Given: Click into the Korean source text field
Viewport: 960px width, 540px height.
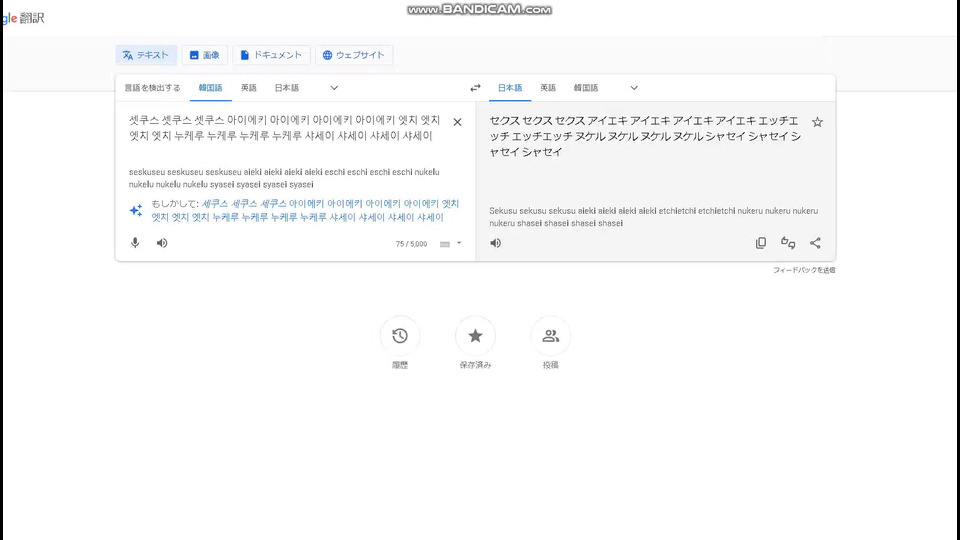Looking at the screenshot, I should (x=285, y=128).
